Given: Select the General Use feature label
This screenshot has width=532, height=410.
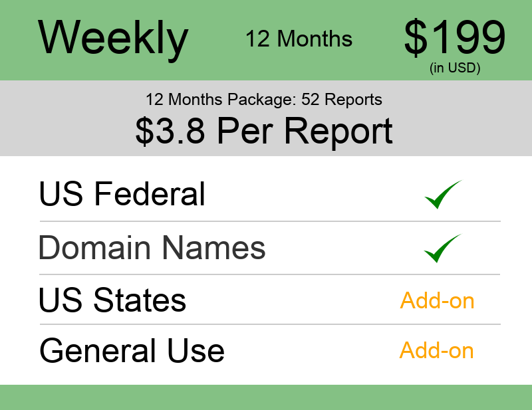Looking at the screenshot, I should 132,350.
